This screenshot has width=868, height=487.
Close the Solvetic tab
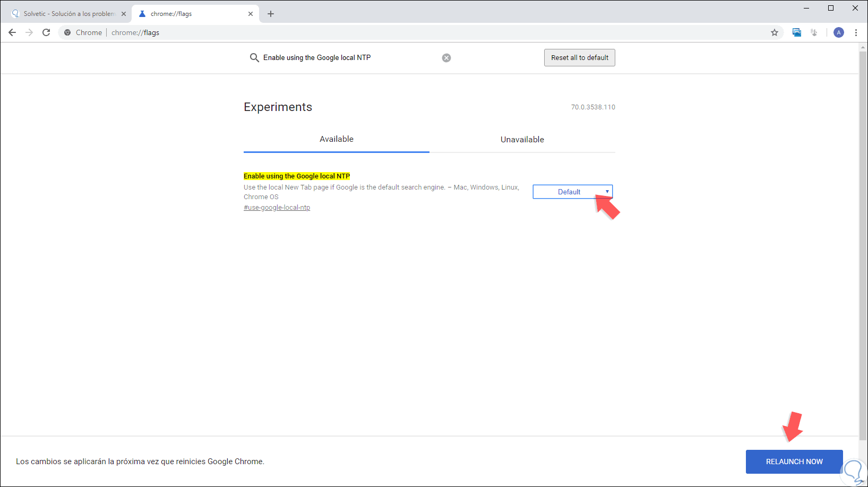click(124, 14)
